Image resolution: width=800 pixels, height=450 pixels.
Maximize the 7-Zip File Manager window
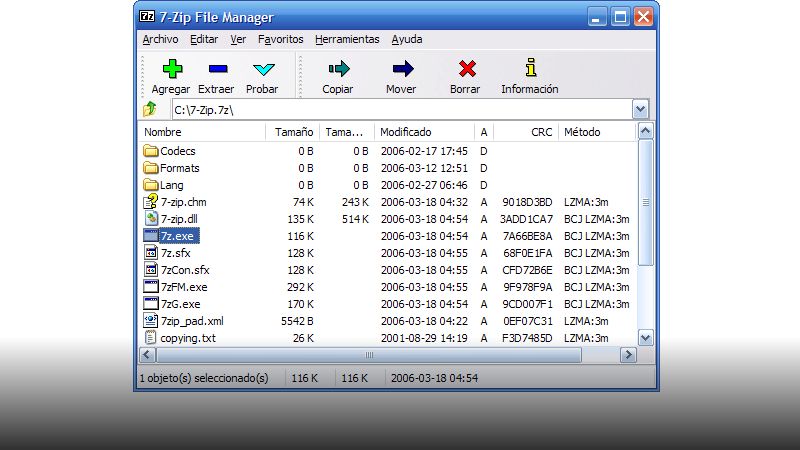tap(620, 17)
